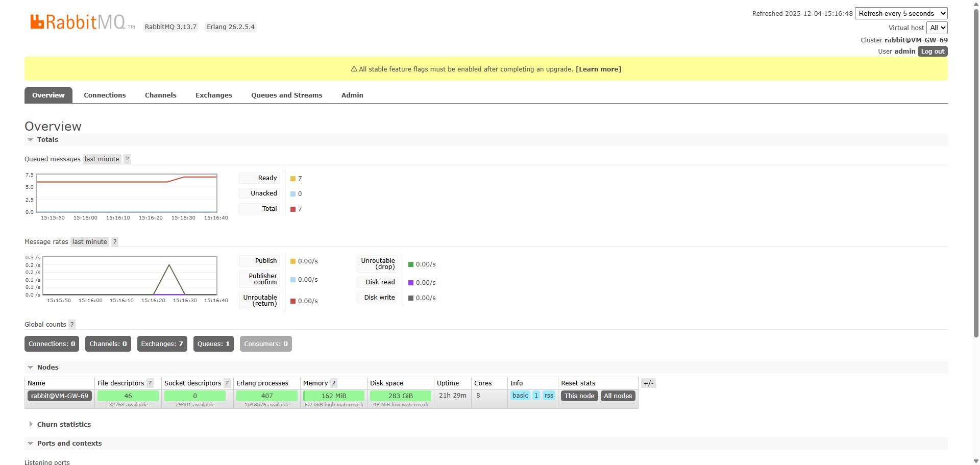Click the 407 Erlang processes bar
The height and width of the screenshot is (465, 980).
267,396
